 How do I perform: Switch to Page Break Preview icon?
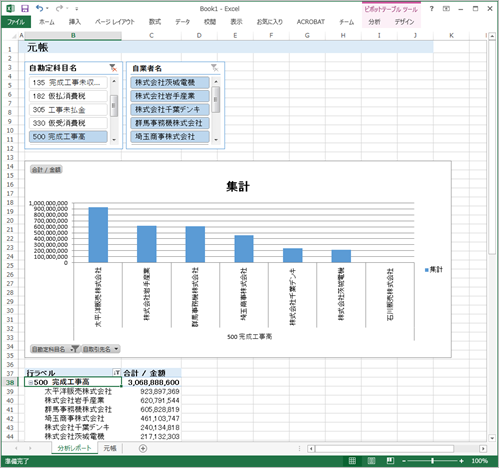tap(390, 461)
